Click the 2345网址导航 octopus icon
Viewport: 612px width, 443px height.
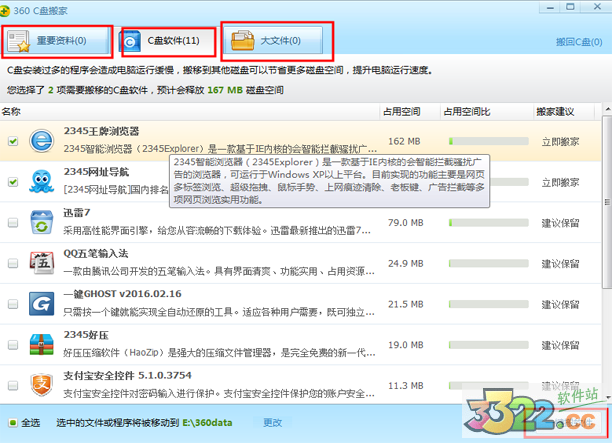41,181
